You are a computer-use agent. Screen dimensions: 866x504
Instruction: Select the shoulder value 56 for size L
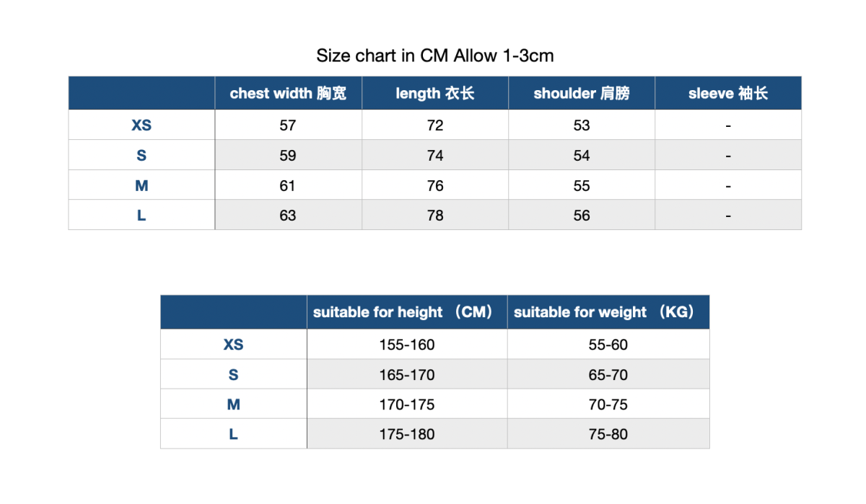(x=582, y=215)
